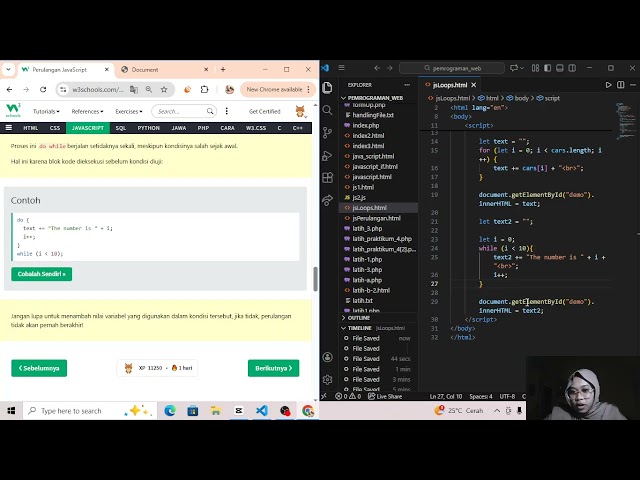The height and width of the screenshot is (480, 640).
Task: Open Extensions view in activity bar
Action: [x=327, y=178]
